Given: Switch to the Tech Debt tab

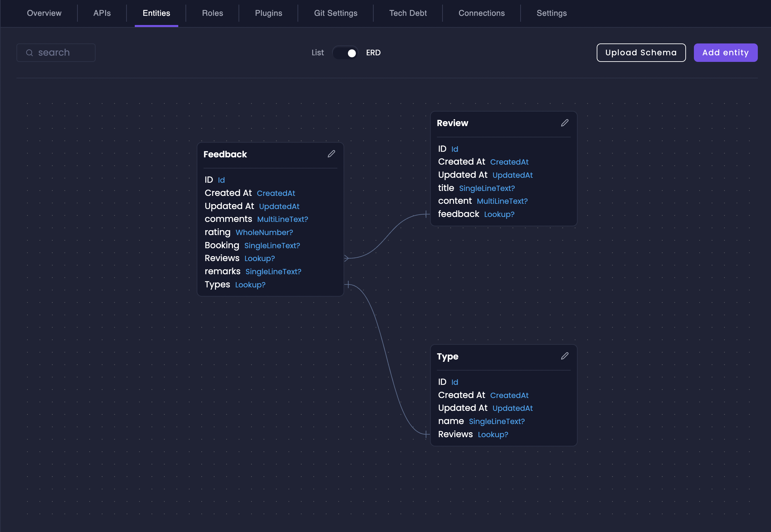Looking at the screenshot, I should tap(408, 13).
